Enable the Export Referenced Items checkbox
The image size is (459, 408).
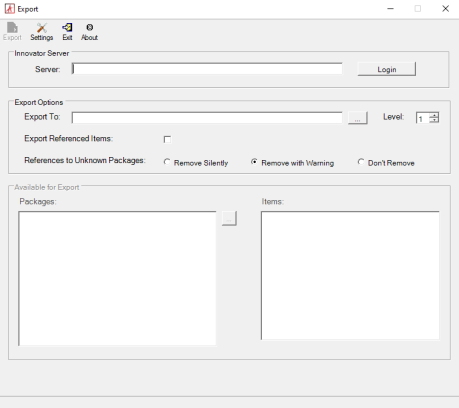[x=167, y=139]
